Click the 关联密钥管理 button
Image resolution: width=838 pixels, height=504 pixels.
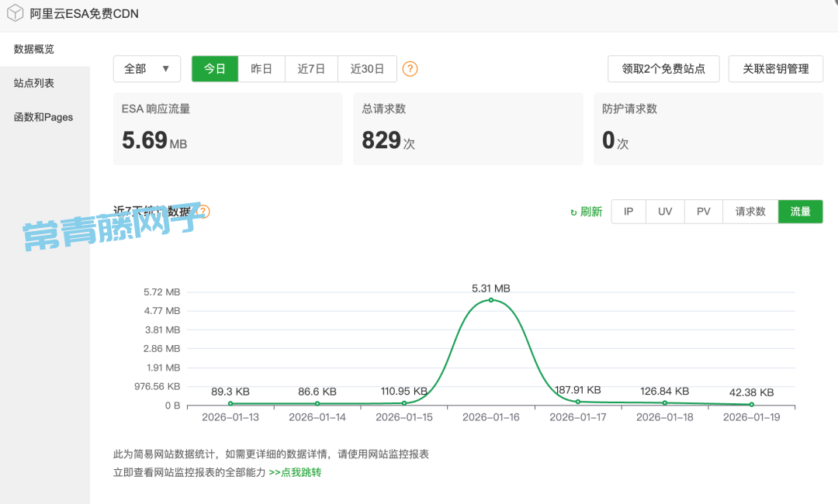(776, 69)
